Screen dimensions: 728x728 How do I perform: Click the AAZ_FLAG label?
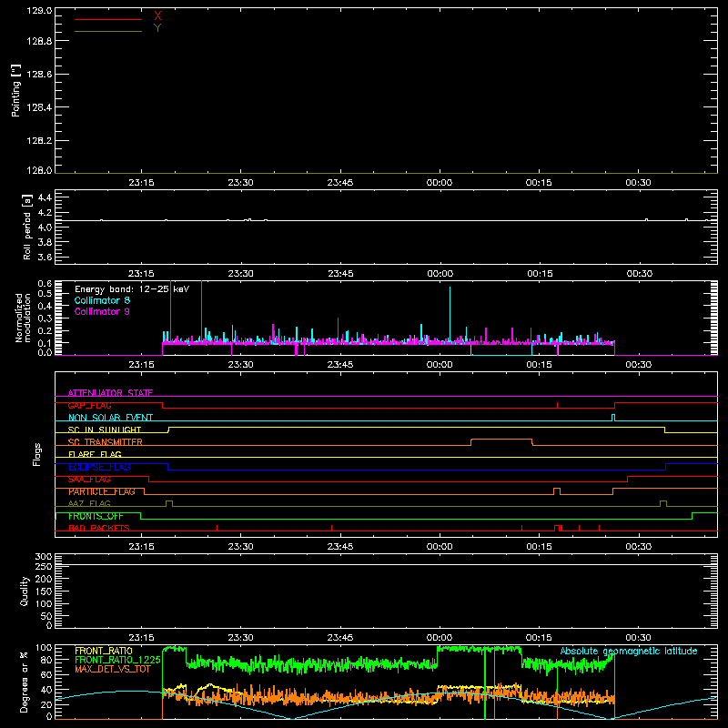tap(89, 503)
